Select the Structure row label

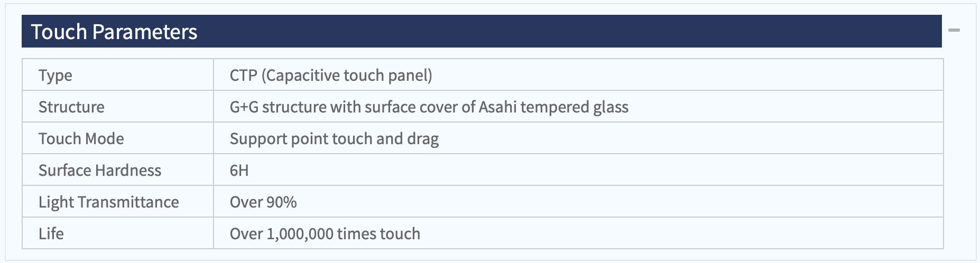pos(71,107)
